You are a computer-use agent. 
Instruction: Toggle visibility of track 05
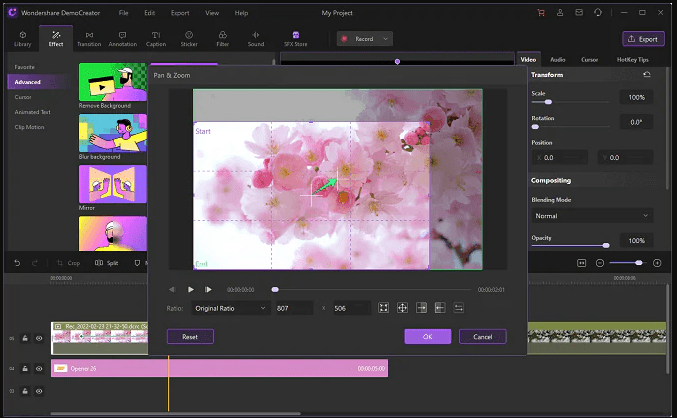(40, 339)
